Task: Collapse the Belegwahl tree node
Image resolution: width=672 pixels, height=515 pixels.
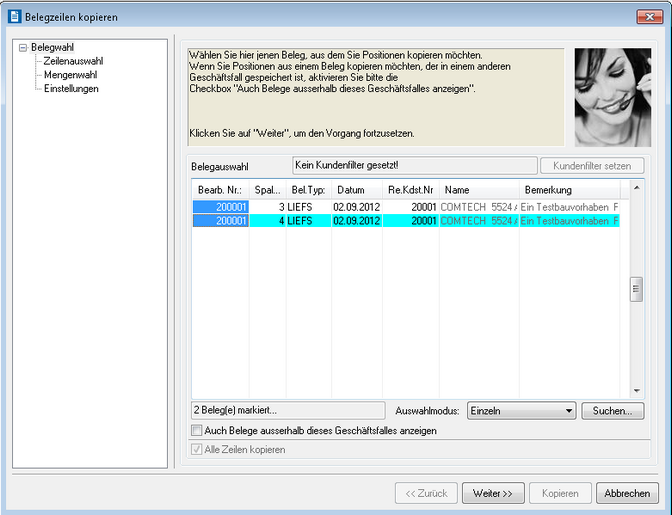Action: (x=23, y=47)
